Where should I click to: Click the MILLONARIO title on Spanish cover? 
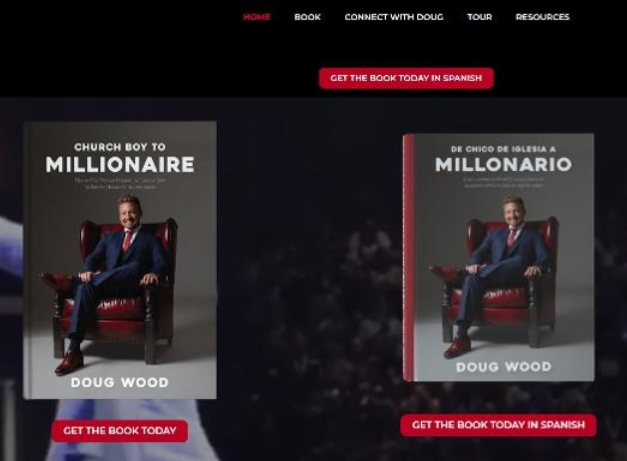pos(503,164)
